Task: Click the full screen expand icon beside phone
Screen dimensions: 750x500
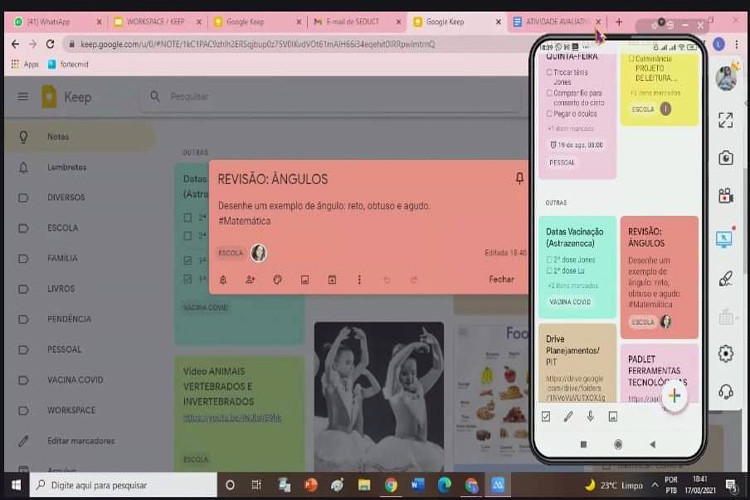Action: (x=726, y=120)
